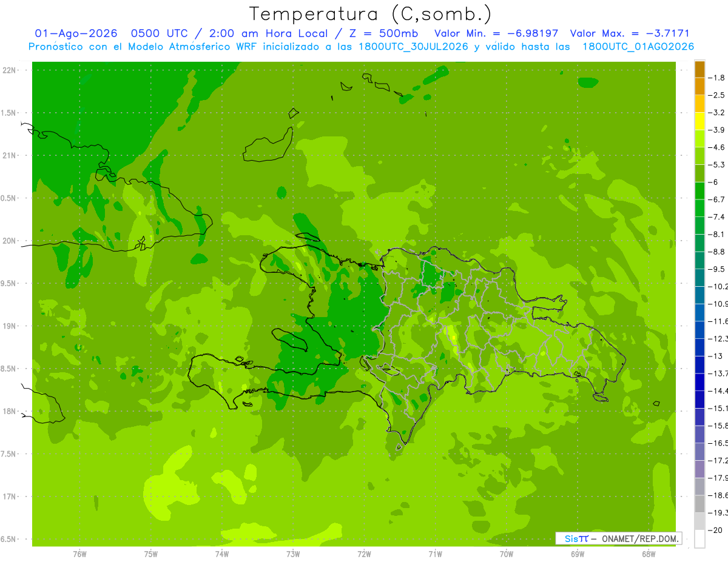The image size is (728, 562).
Task: Click the '73W' longitude label
Action: tap(293, 554)
